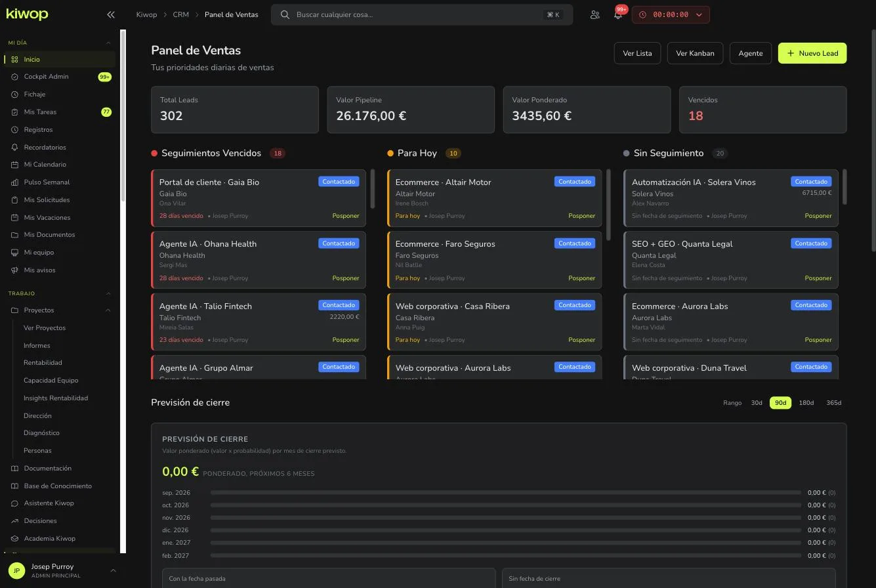The image size is (876, 588).
Task: Open Base de Conocimiento in the sidebar
Action: point(58,486)
